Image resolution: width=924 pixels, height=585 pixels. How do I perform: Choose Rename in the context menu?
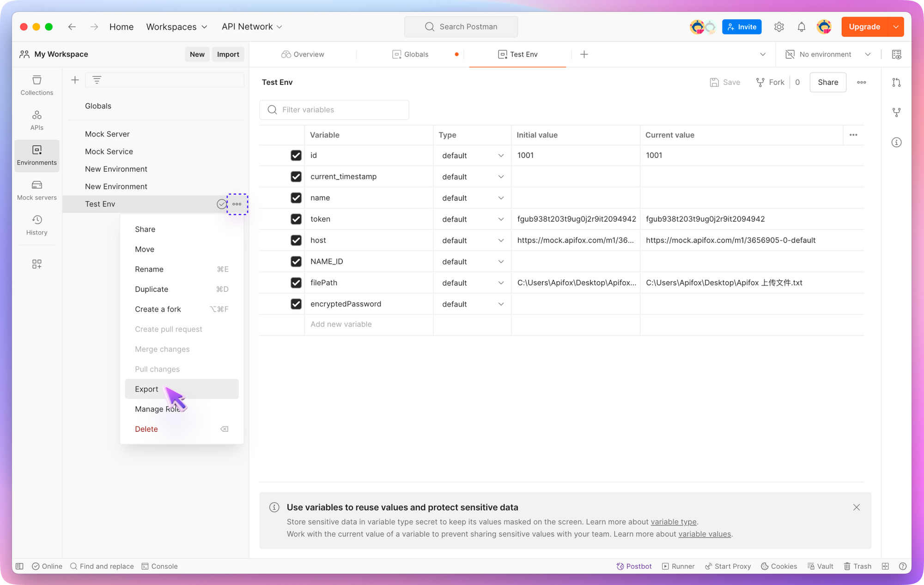click(x=182, y=269)
